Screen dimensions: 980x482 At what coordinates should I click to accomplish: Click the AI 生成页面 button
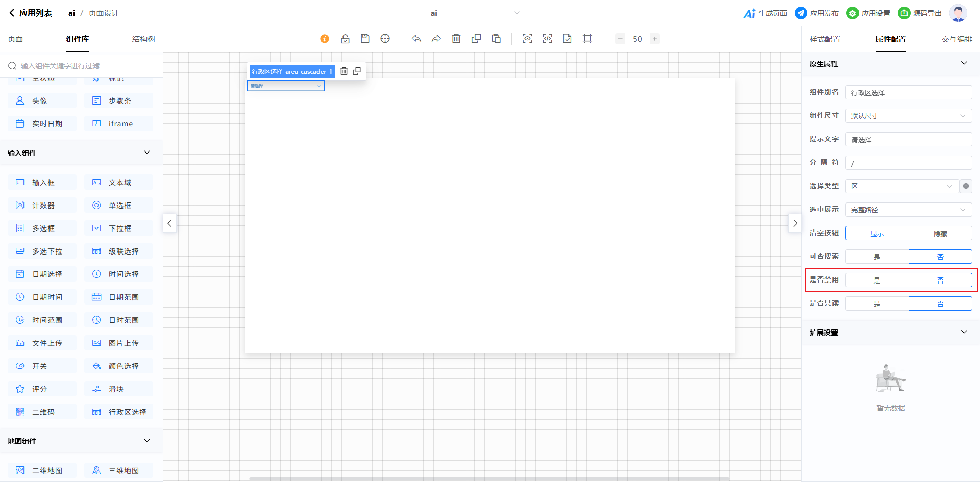point(765,13)
